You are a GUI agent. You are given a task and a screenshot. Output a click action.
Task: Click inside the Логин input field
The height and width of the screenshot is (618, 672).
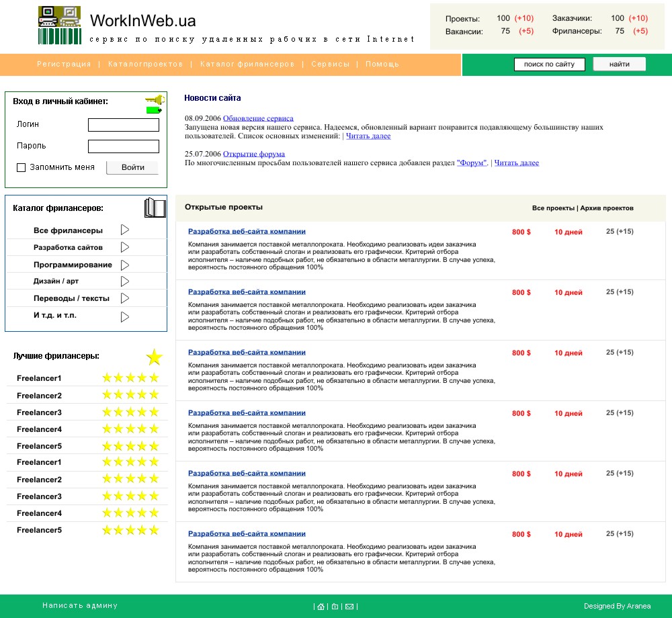[123, 124]
